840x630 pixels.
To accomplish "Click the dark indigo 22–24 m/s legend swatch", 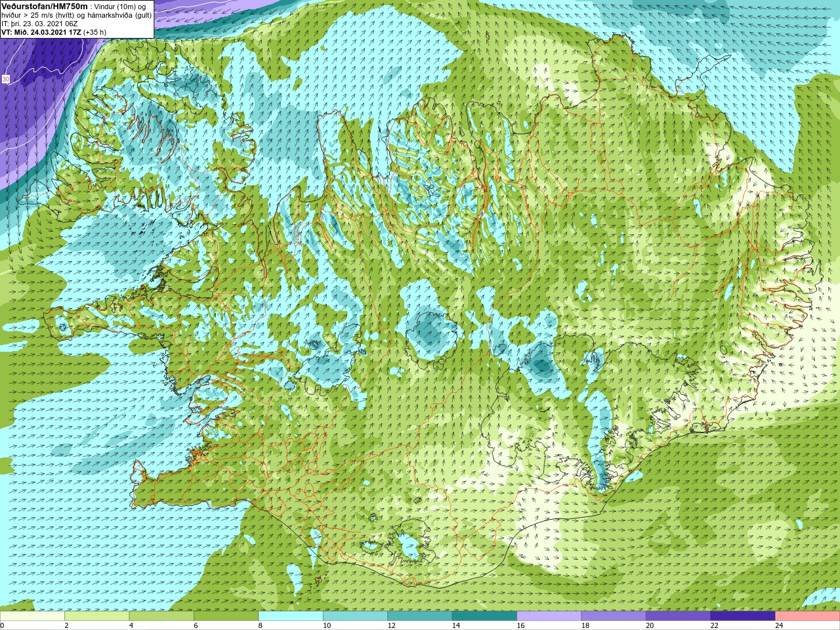I will (x=744, y=616).
